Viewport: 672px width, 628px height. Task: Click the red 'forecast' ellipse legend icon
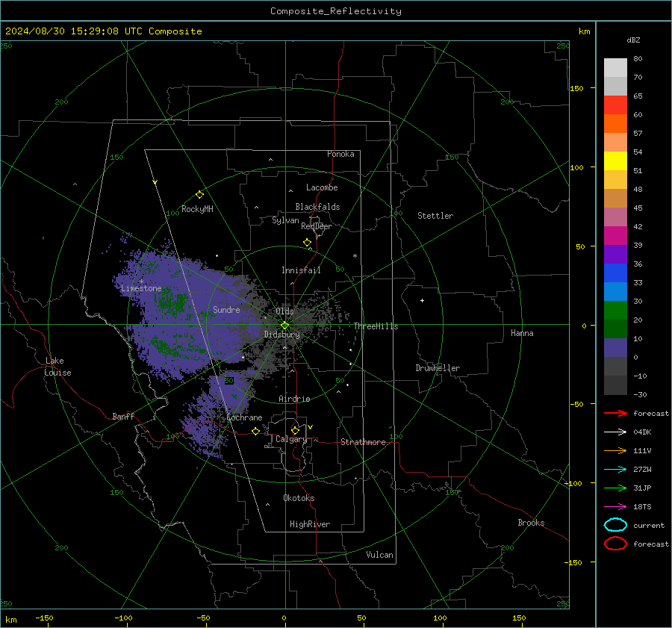[615, 544]
